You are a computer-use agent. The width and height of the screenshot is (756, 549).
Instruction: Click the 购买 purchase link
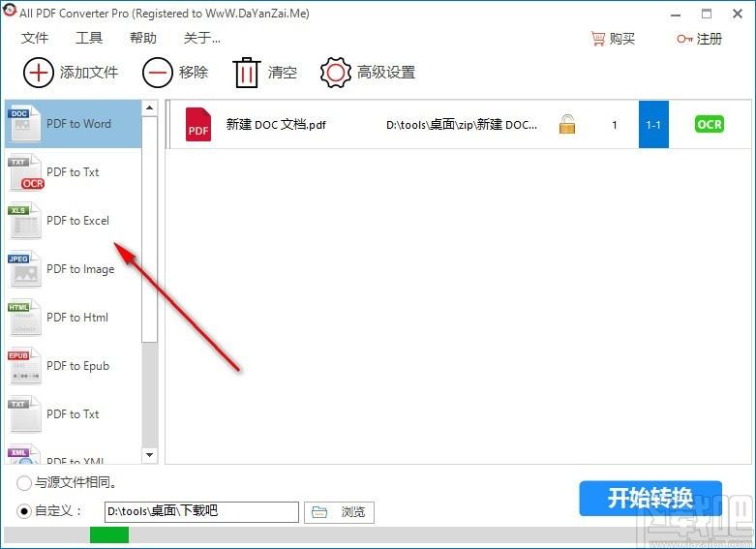622,39
